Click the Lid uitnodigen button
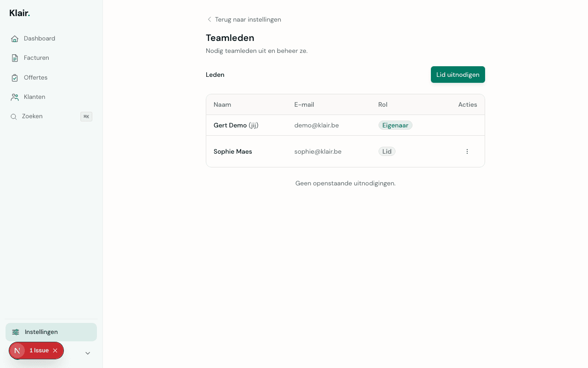Image resolution: width=588 pixels, height=368 pixels. 458,75
